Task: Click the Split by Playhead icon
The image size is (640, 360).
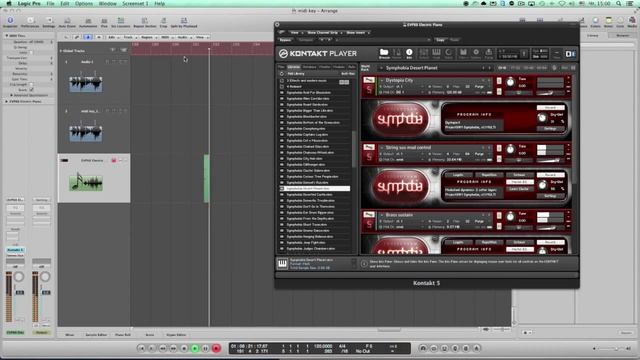Action: click(x=184, y=21)
